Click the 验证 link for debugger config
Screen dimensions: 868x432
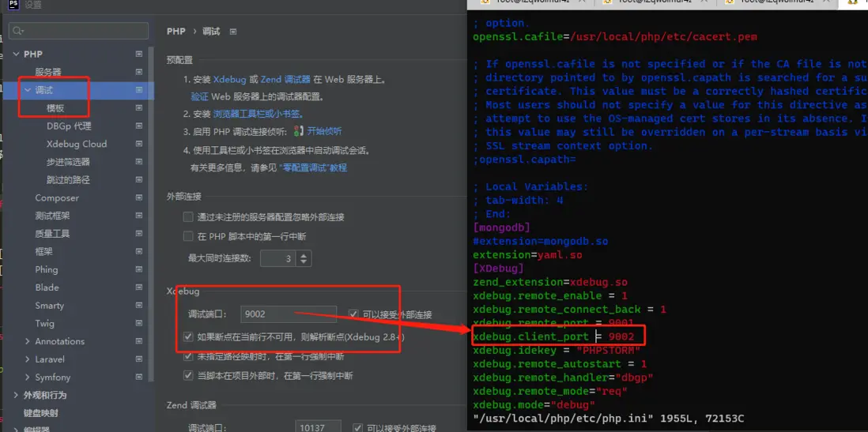[x=199, y=97]
